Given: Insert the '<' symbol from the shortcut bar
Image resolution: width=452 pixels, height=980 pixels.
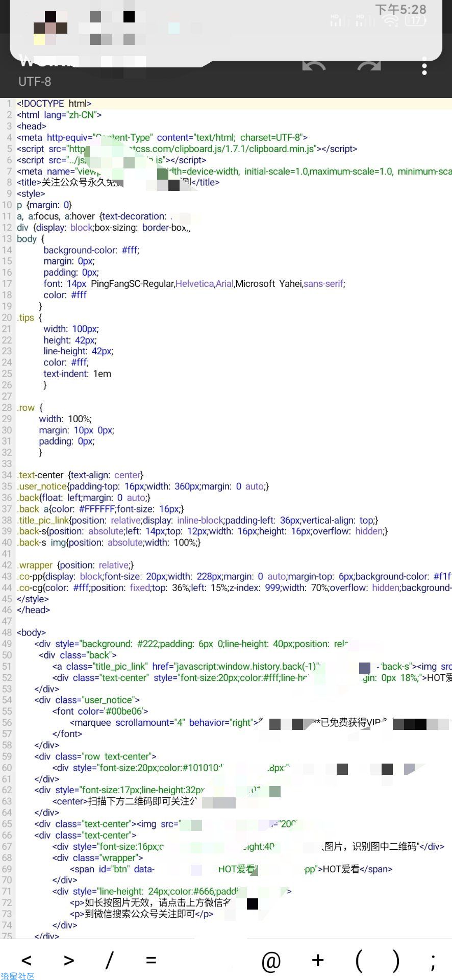Looking at the screenshot, I should [27, 961].
